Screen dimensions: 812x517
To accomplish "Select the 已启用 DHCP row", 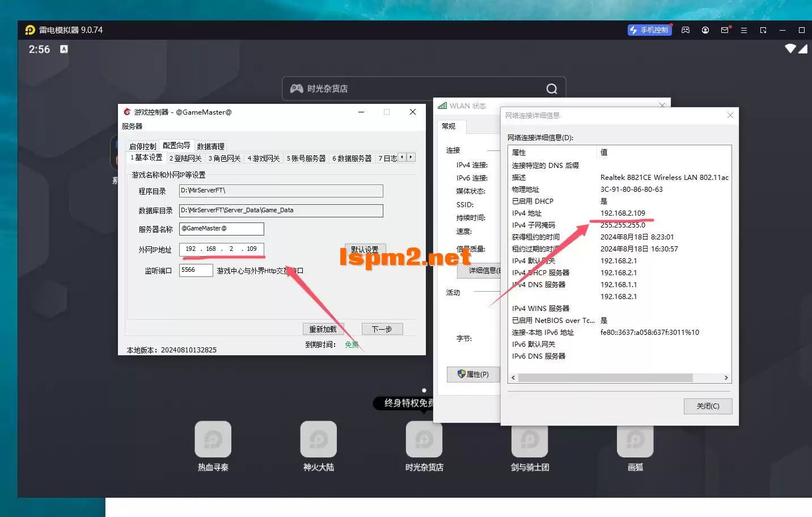I will click(x=619, y=201).
